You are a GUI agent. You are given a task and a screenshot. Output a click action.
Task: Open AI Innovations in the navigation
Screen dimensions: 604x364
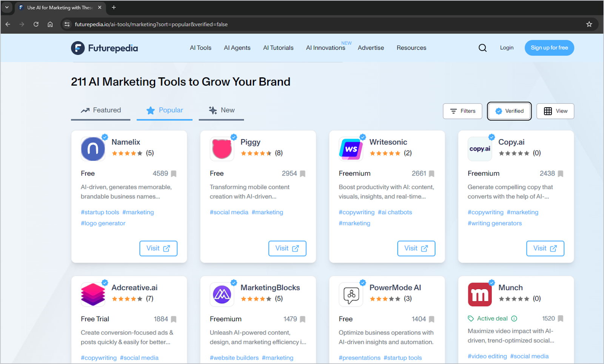coord(325,48)
